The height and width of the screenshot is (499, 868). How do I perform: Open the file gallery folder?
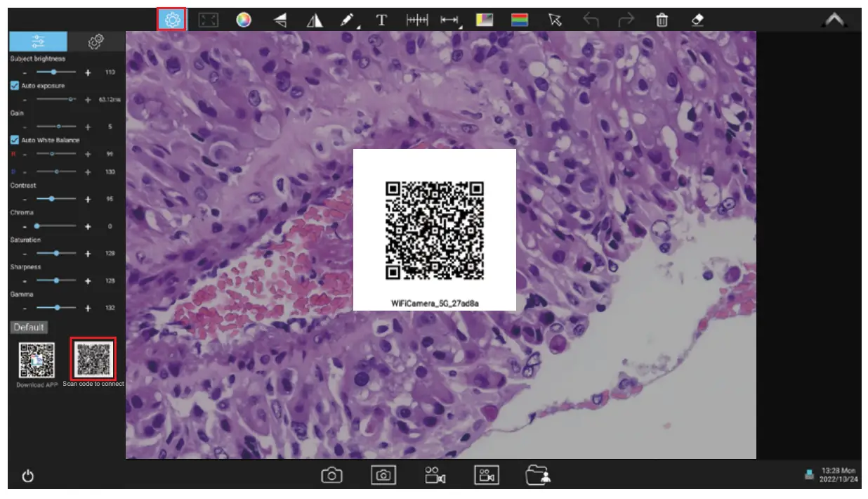(539, 476)
